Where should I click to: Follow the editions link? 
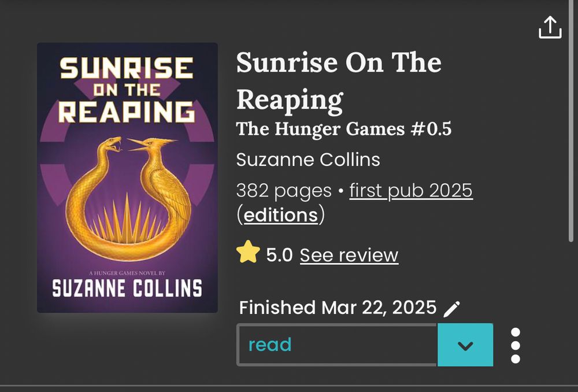click(x=281, y=215)
